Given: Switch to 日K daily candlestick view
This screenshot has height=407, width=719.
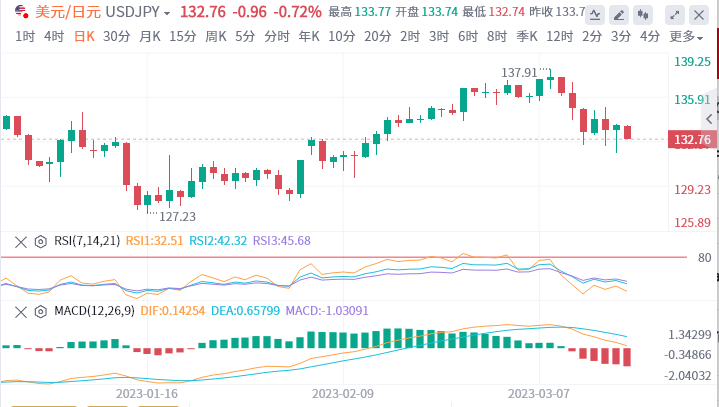Looking at the screenshot, I should click(84, 36).
